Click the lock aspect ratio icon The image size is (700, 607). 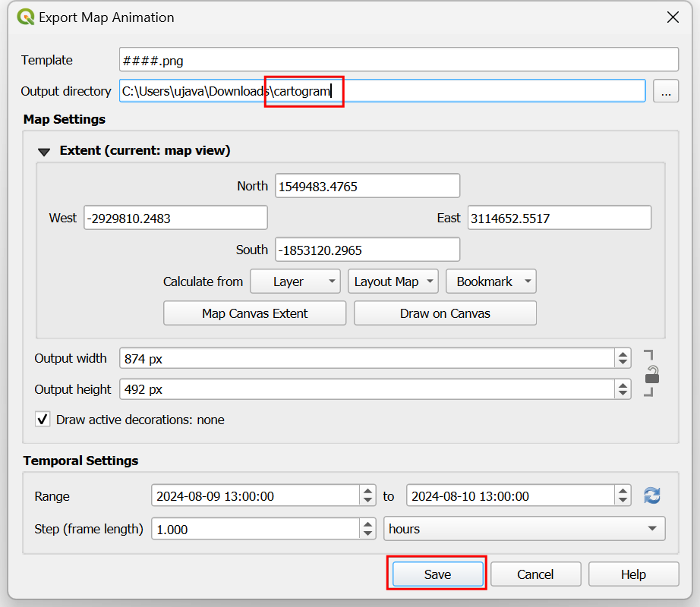tap(651, 374)
